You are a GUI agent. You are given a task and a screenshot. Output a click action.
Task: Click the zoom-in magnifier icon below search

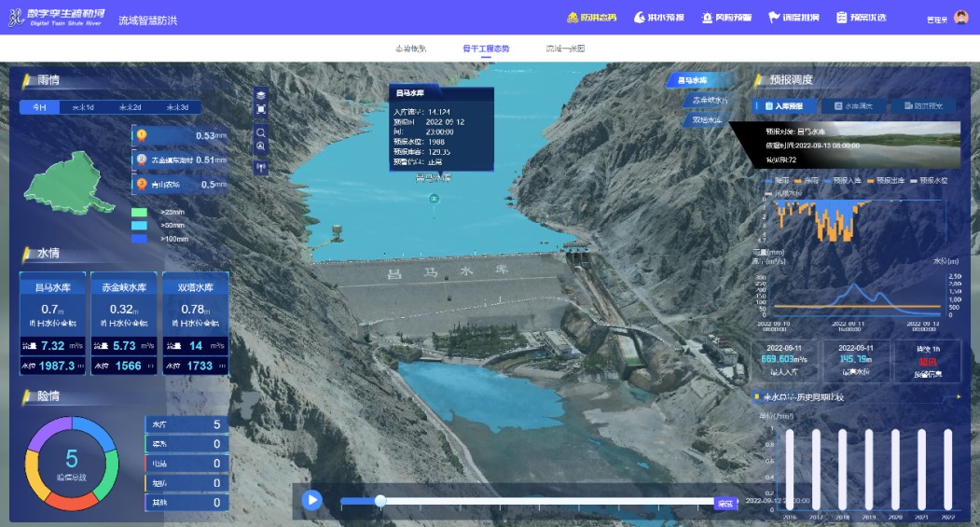click(x=261, y=146)
